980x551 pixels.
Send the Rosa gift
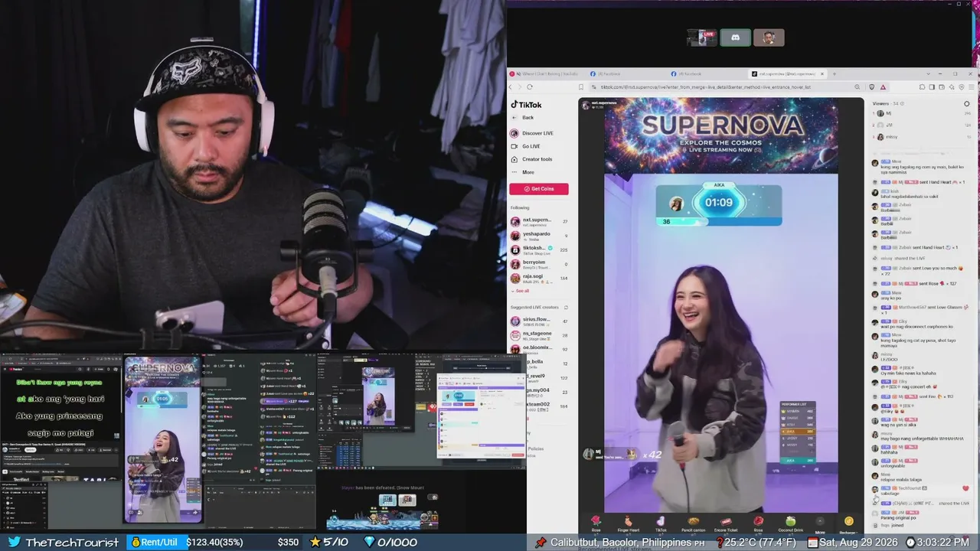tap(758, 524)
